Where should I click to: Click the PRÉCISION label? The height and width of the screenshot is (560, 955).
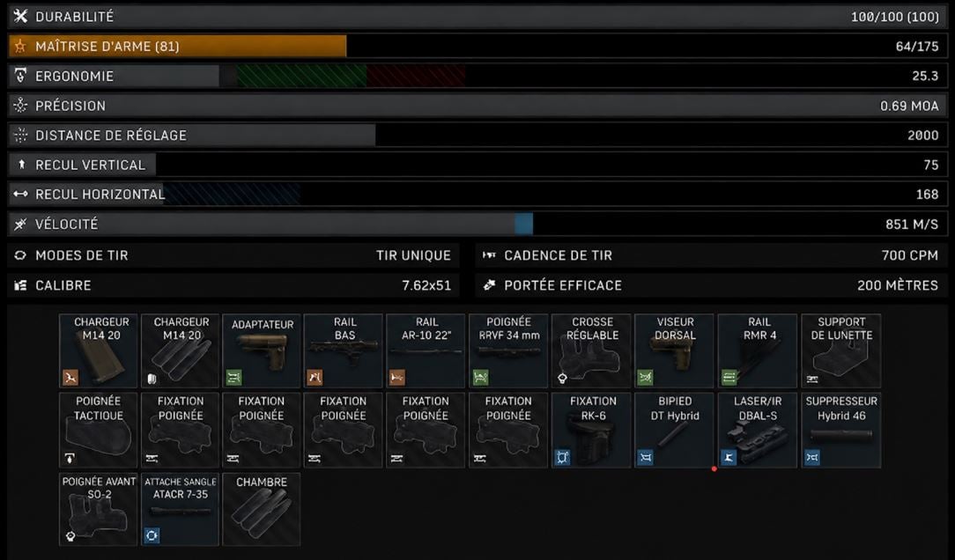70,106
